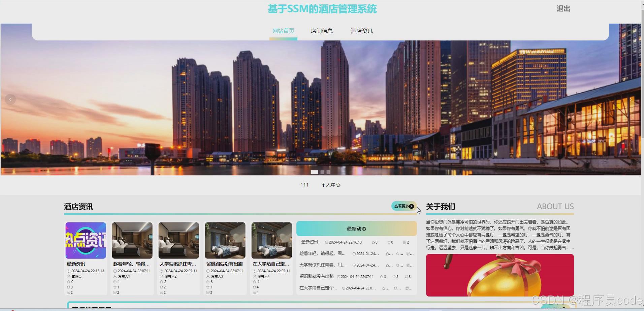This screenshot has height=311, width=644.
Task: Select the third carousel indicator dot
Action: (329, 172)
